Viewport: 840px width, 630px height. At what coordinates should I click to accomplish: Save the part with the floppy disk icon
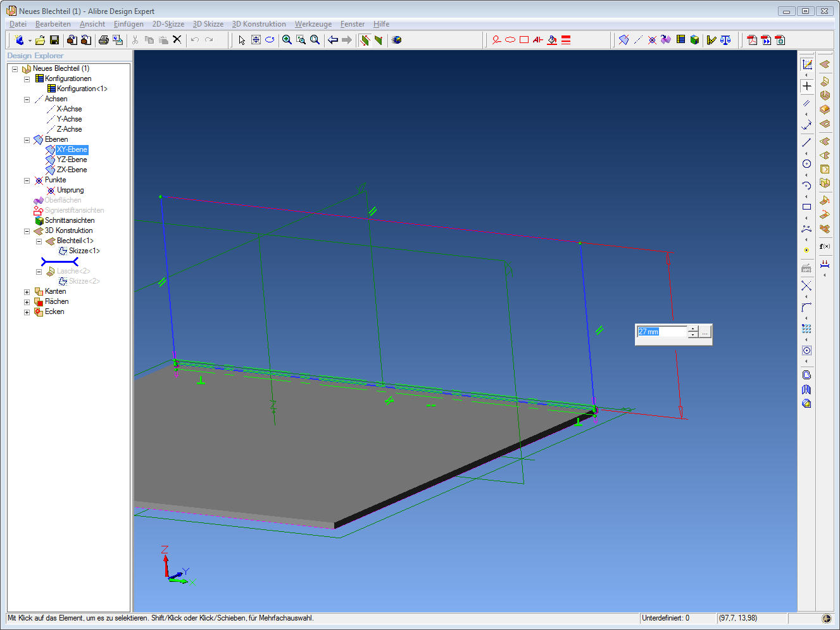click(x=54, y=40)
